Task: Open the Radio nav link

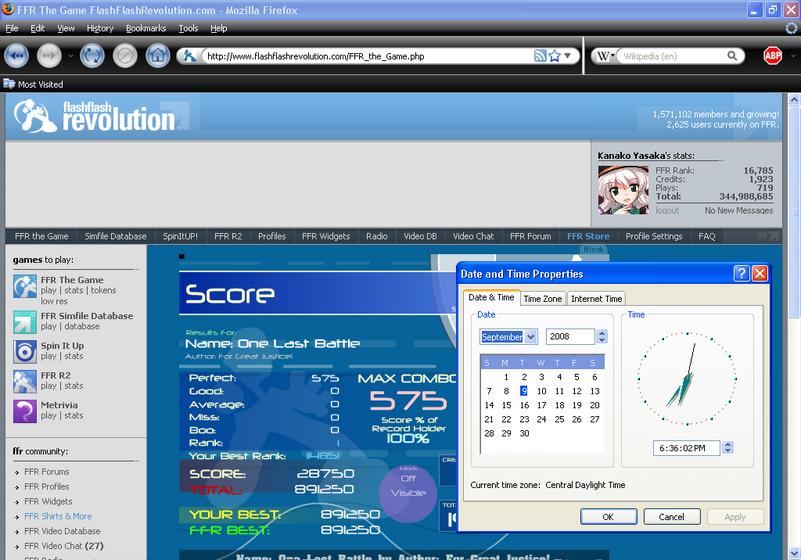Action: click(x=376, y=236)
